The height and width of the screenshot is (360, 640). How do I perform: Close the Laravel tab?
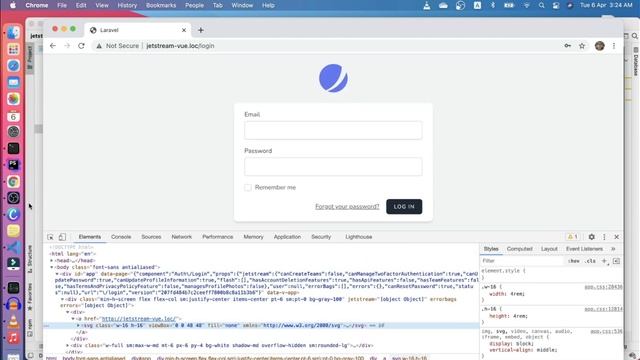click(184, 30)
